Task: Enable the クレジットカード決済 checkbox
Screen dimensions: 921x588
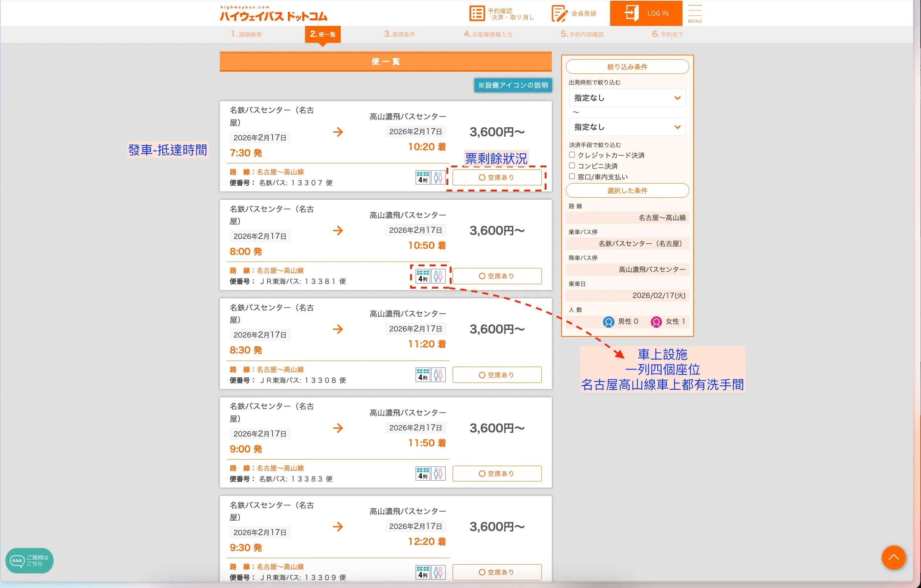Action: tap(572, 155)
